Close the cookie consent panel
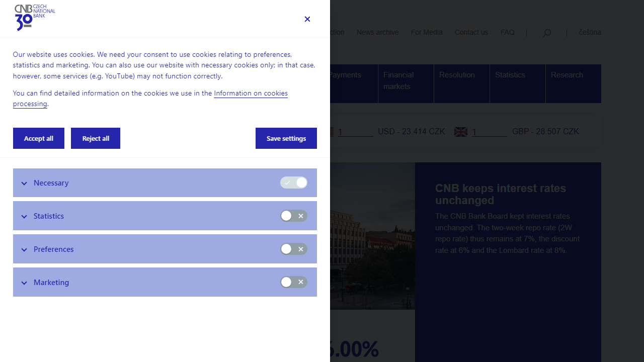This screenshot has height=362, width=644. pos(307,19)
